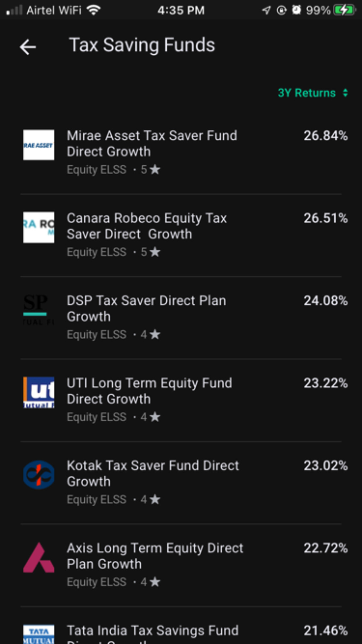
Task: Tap the DSP Mutual Fund logo
Action: click(39, 310)
